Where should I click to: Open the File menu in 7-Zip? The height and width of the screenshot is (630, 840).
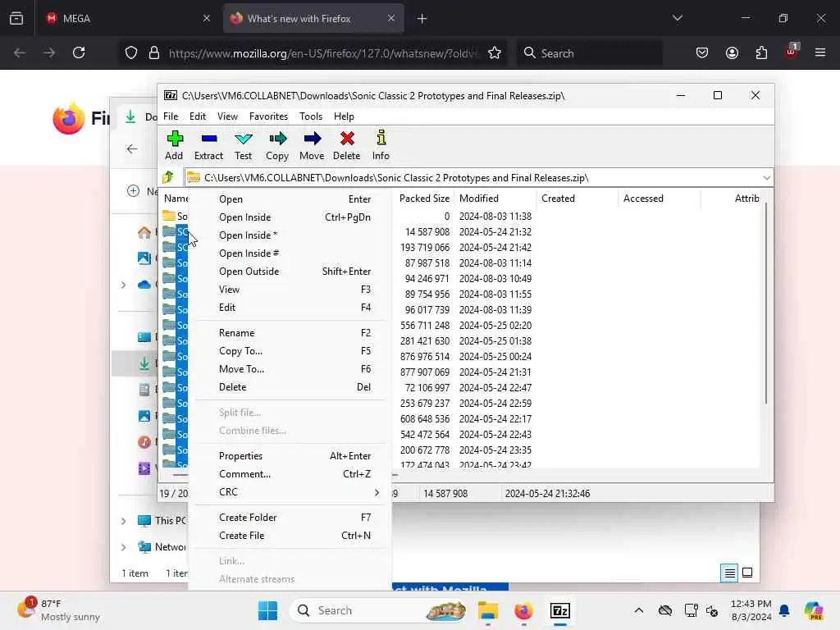click(171, 116)
